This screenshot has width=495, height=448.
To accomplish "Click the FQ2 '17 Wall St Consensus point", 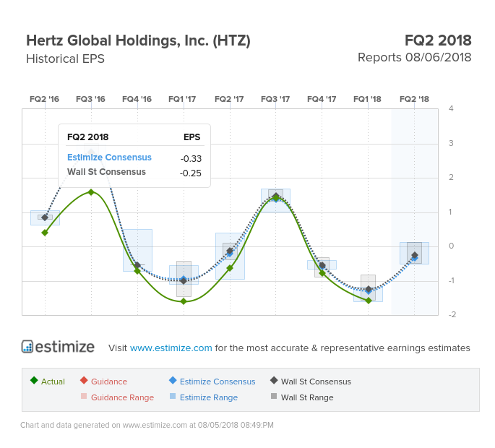I will [x=230, y=251].
